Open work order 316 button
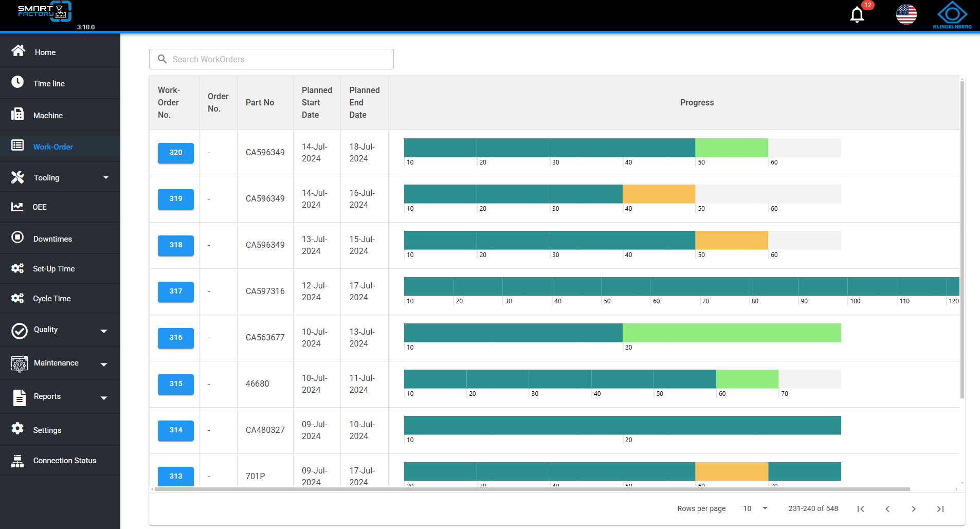980x529 pixels. pyautogui.click(x=176, y=338)
